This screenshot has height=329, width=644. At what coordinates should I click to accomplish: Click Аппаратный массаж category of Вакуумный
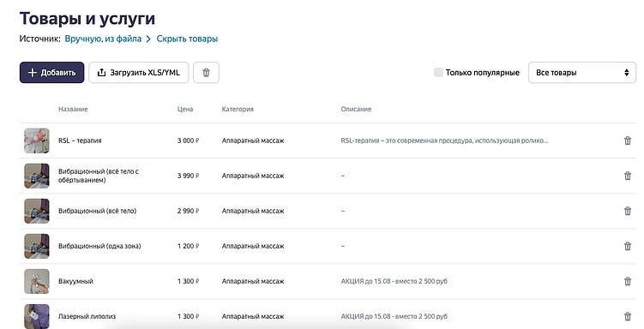[253, 281]
